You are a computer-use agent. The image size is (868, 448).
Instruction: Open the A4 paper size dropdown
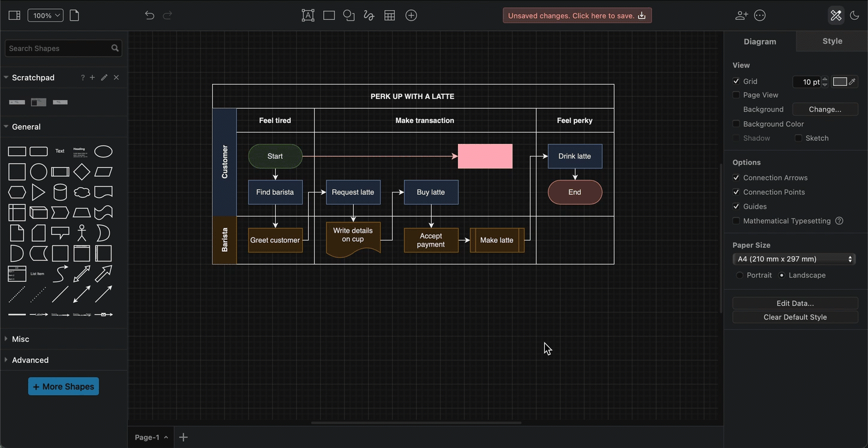tap(794, 259)
